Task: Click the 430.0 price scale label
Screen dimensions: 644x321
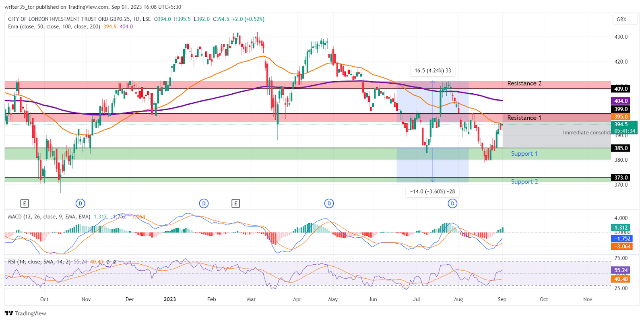Action: 621,37
